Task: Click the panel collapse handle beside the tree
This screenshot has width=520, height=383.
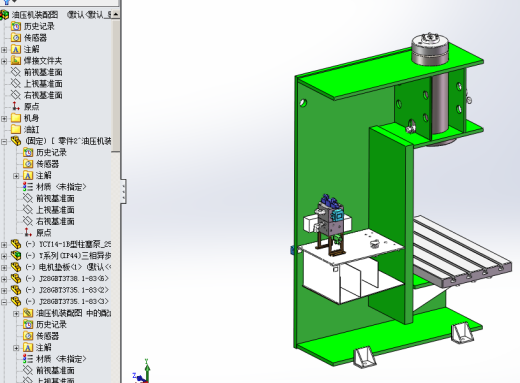Action: point(124,191)
